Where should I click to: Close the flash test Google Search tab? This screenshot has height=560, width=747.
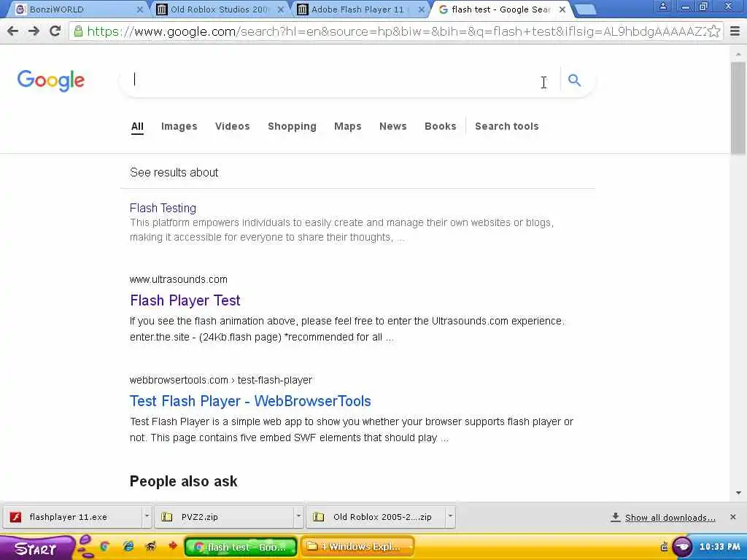(562, 9)
